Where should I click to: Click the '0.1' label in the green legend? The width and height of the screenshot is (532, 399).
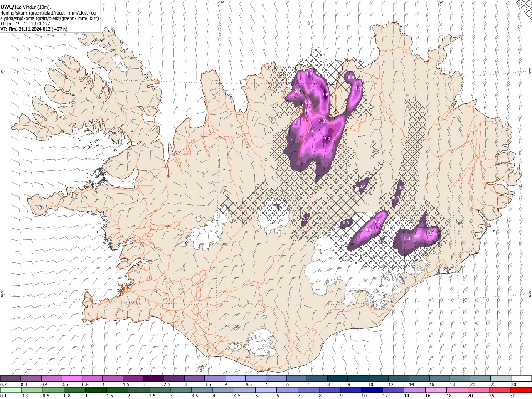pyautogui.click(x=4, y=396)
